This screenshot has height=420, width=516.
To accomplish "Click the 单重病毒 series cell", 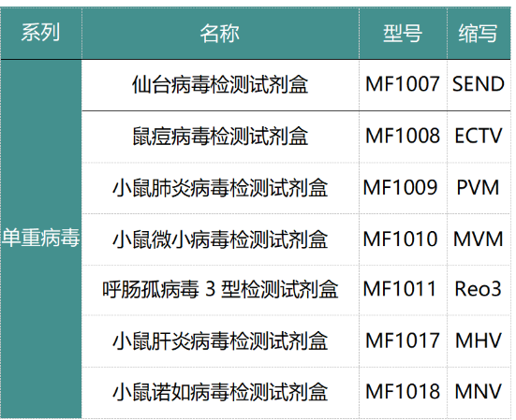I will coord(41,239).
